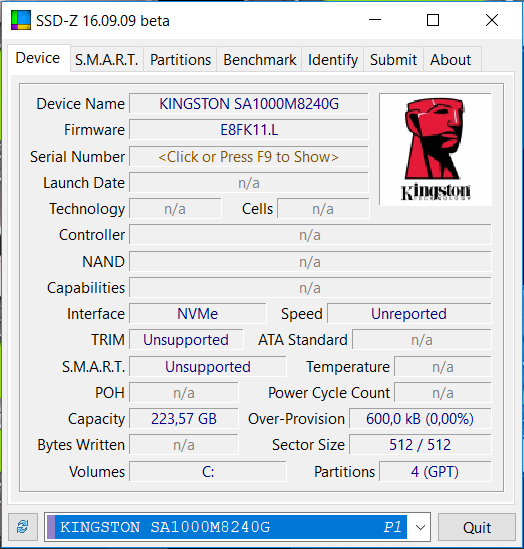This screenshot has height=549, width=524.
Task: Click the SSD-Z app icon in title bar
Action: tap(21, 20)
